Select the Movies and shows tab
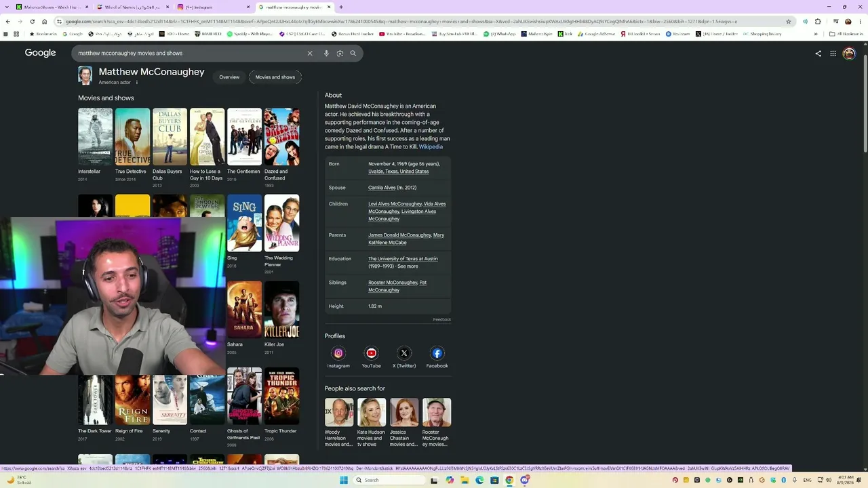 coord(275,77)
